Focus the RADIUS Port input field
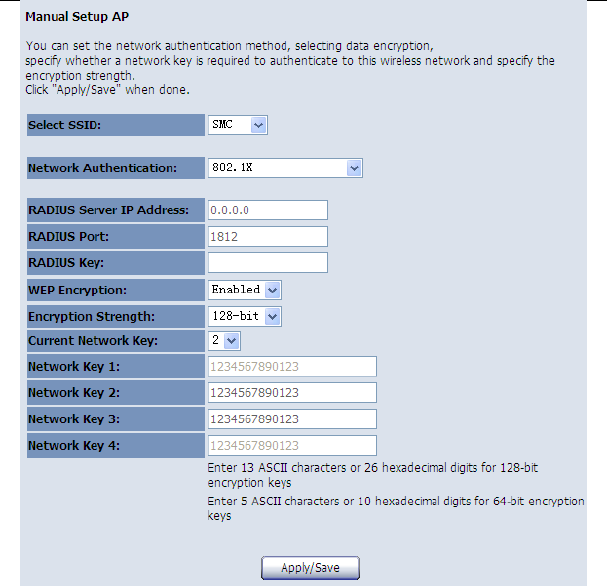The width and height of the screenshot is (607, 586). tap(267, 236)
